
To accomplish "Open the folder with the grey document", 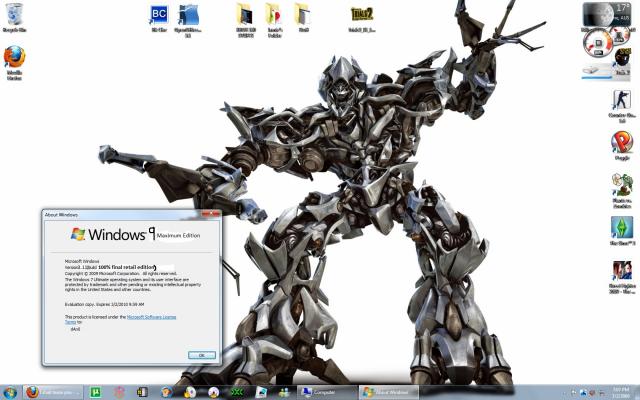I will pos(303,17).
